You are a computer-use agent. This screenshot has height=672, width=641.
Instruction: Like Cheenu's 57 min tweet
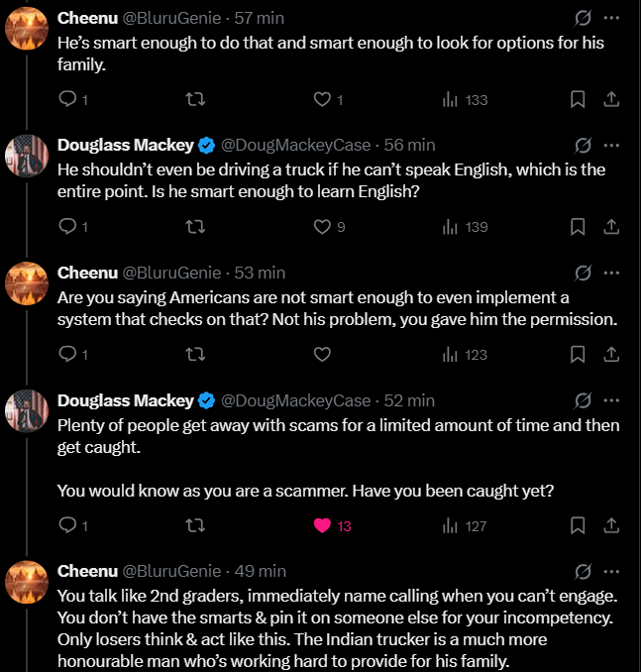click(x=322, y=99)
